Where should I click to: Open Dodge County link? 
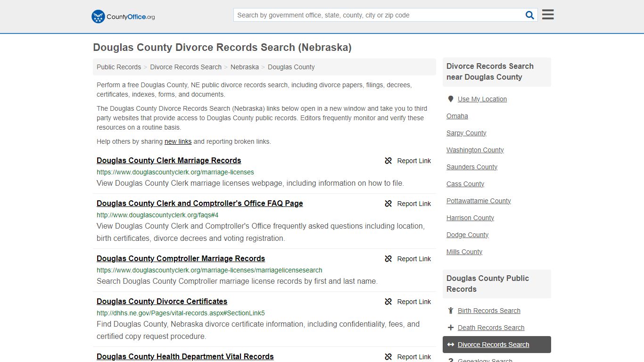click(x=467, y=235)
